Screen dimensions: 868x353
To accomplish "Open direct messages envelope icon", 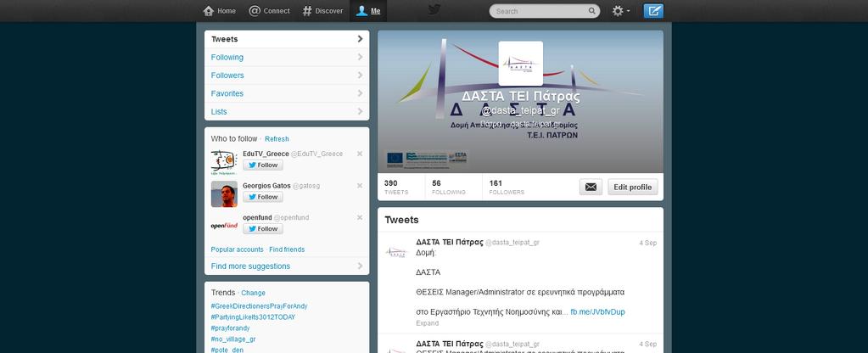I will tap(591, 187).
